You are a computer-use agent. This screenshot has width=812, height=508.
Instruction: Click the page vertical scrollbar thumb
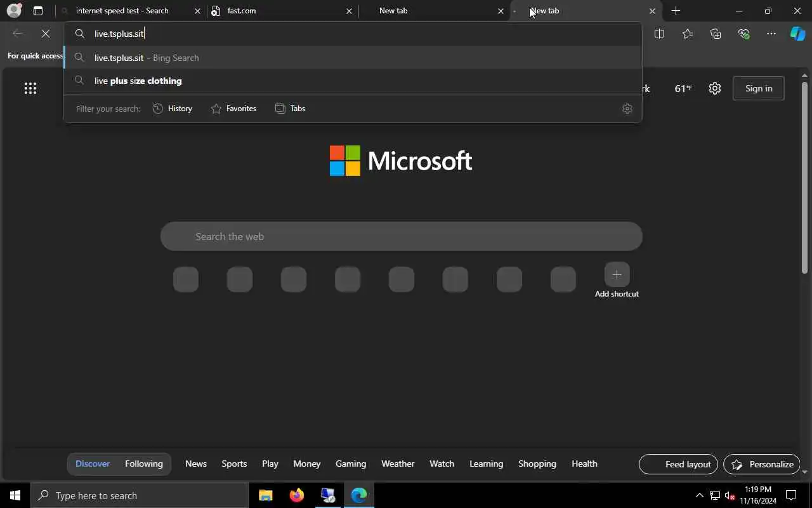[x=804, y=178]
